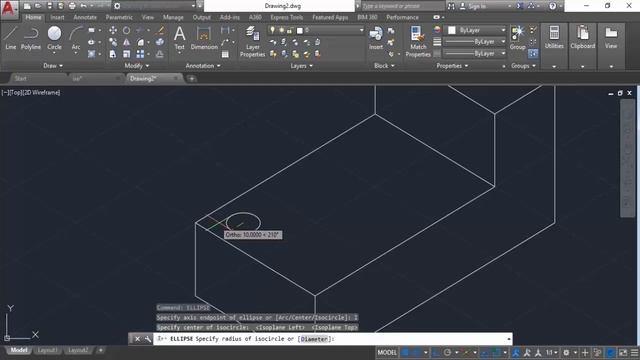Toggle annotation visibility in status bar

tap(516, 352)
